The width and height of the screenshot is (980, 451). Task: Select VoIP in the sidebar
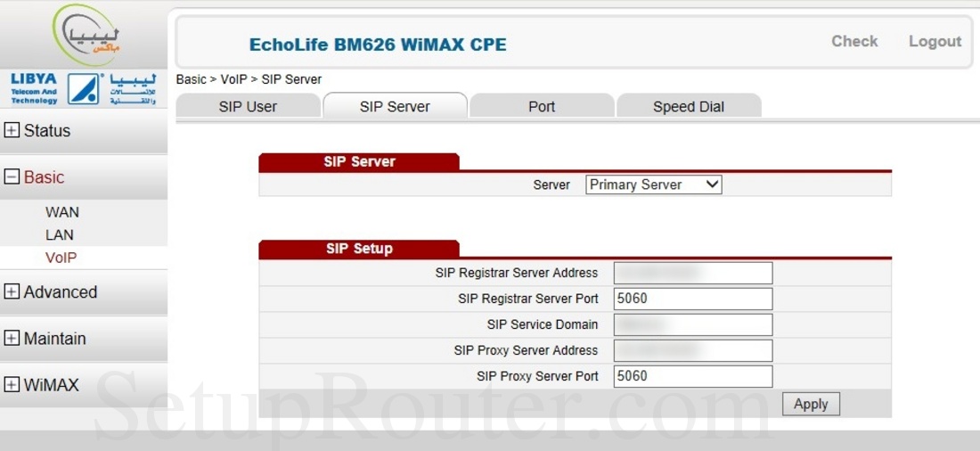pos(61,258)
